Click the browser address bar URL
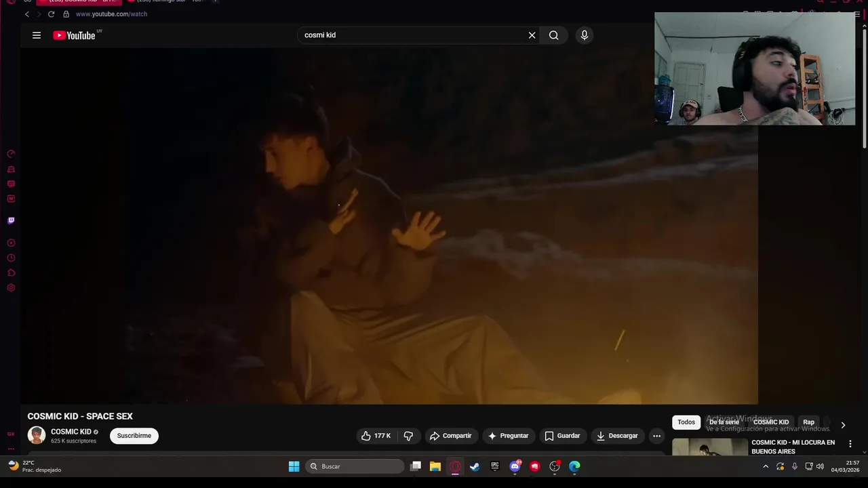Screen dimensions: 868x488 click(111, 14)
